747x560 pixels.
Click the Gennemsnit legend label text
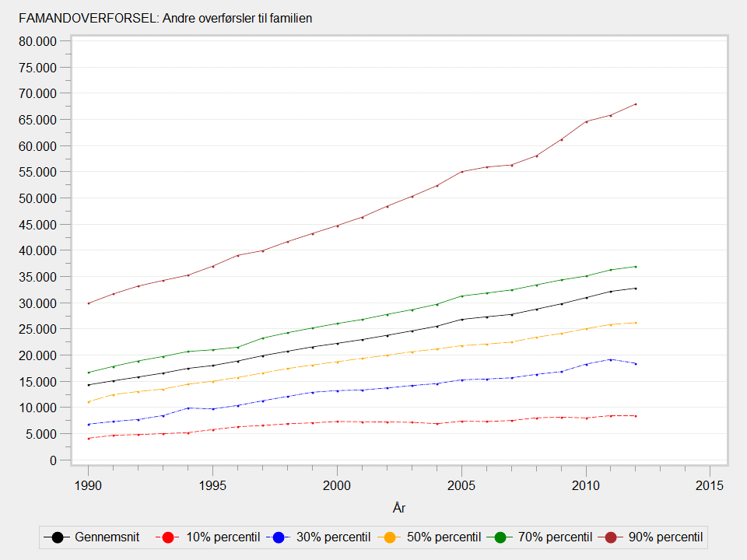[x=107, y=537]
